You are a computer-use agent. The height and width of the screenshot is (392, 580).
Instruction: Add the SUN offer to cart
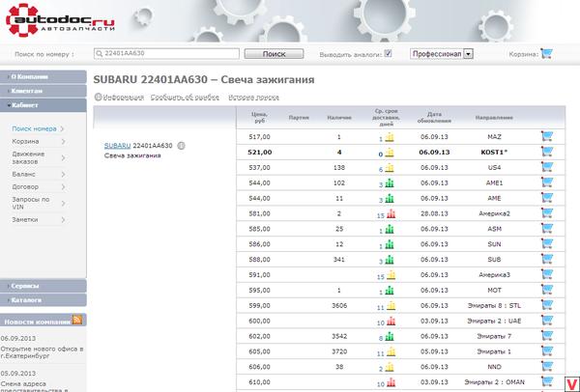click(547, 244)
